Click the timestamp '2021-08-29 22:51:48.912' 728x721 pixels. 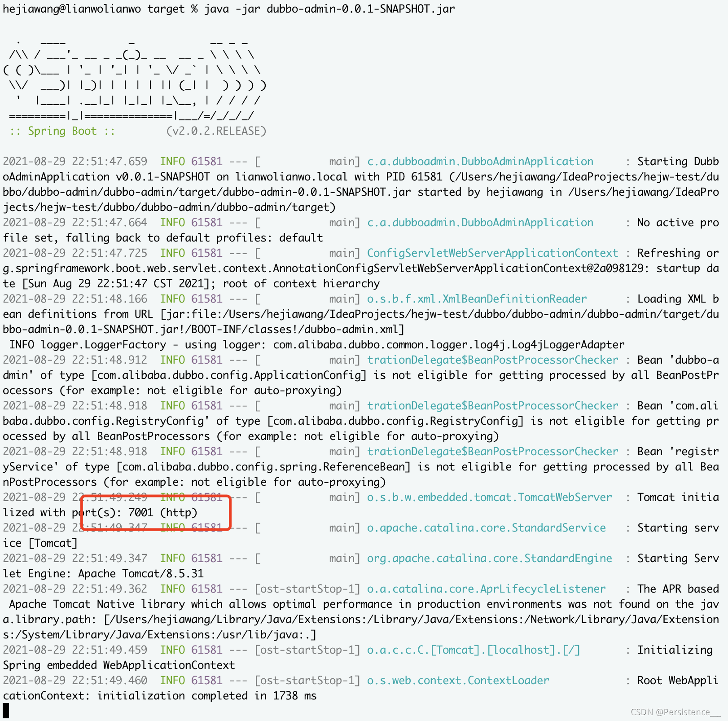click(75, 360)
